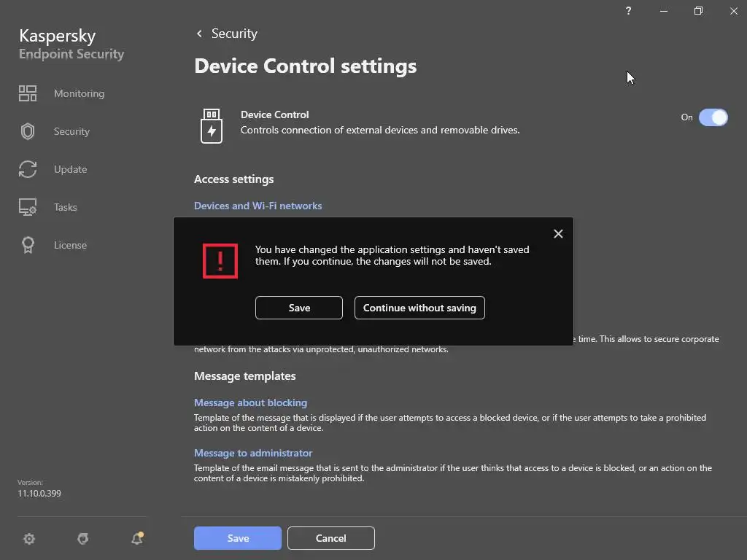Click the Update circular arrows icon

tap(28, 169)
